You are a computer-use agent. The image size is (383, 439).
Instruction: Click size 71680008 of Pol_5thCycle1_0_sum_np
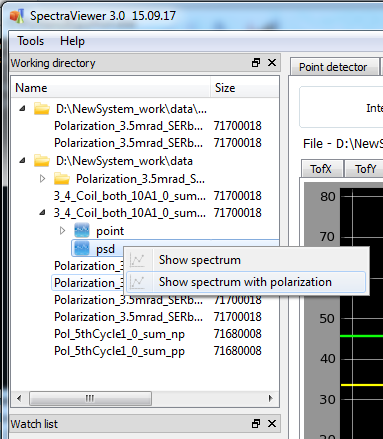pos(238,334)
